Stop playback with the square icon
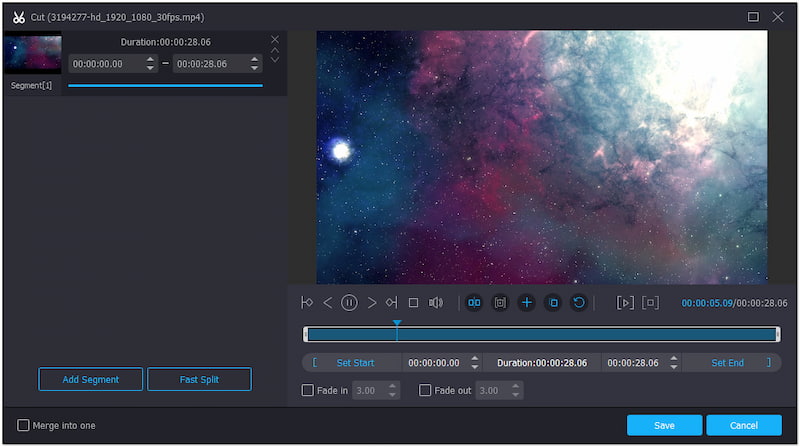The height and width of the screenshot is (447, 800). click(x=413, y=303)
